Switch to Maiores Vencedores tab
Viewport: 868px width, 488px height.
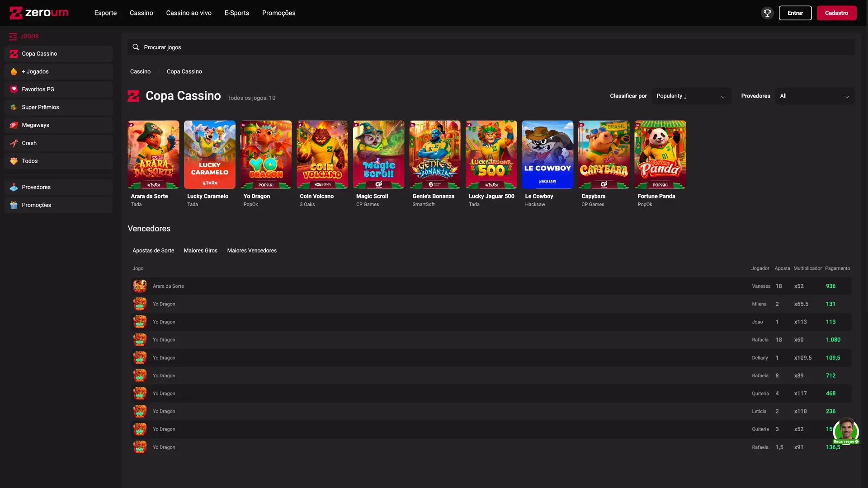[252, 251]
